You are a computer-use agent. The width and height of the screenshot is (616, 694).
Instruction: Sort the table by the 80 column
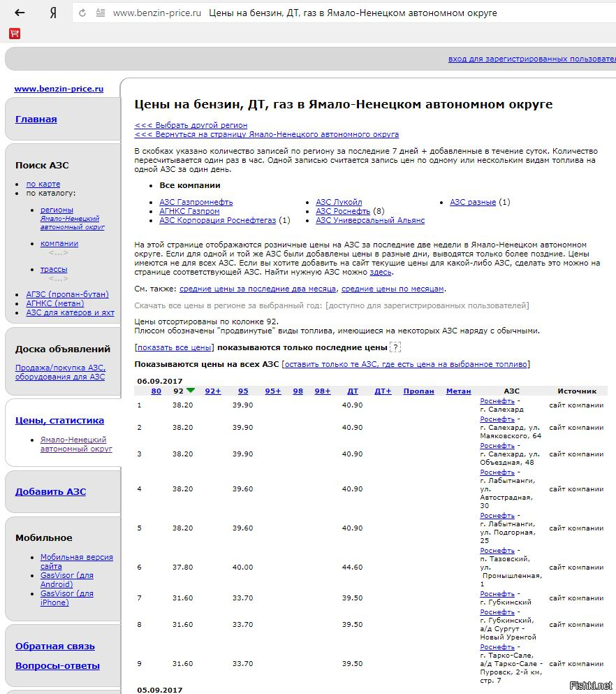coord(156,391)
